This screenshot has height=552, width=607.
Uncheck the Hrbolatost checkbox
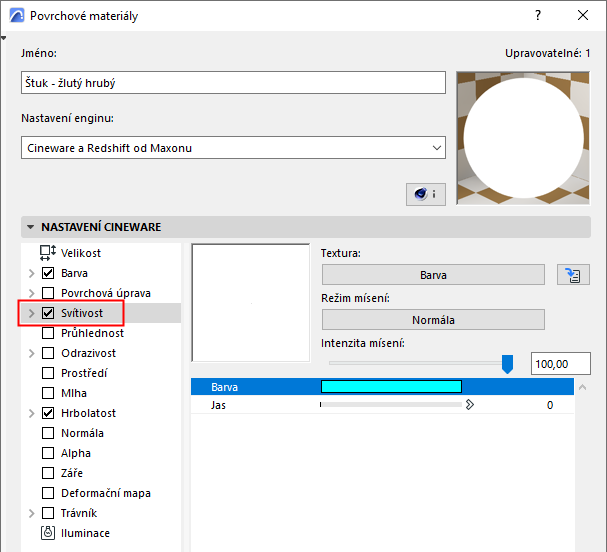point(48,413)
